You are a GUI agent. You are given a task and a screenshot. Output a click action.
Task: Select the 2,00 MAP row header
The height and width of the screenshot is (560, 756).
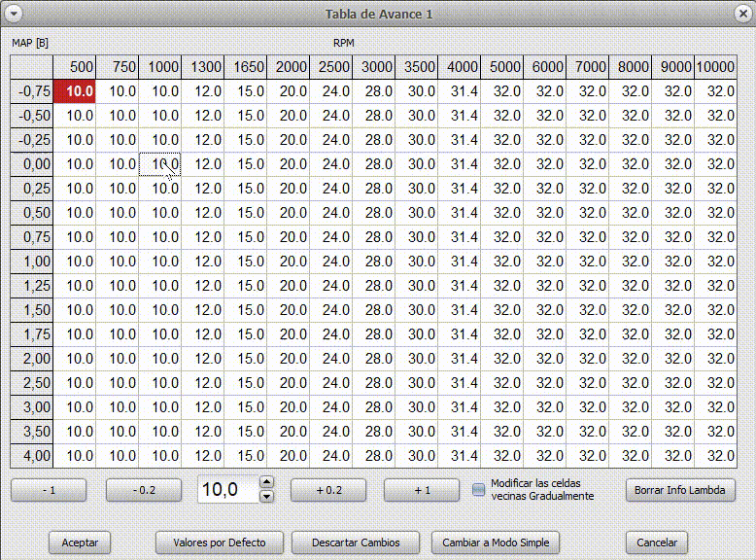coord(32,359)
